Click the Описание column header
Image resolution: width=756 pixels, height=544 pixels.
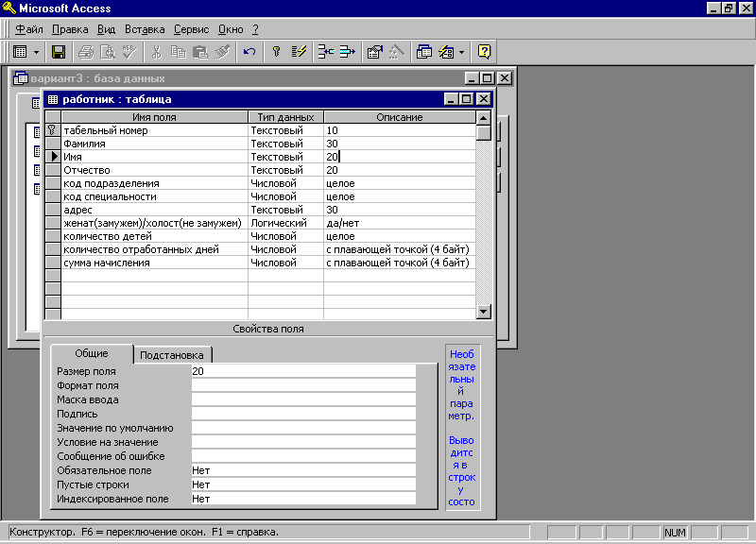click(x=399, y=117)
